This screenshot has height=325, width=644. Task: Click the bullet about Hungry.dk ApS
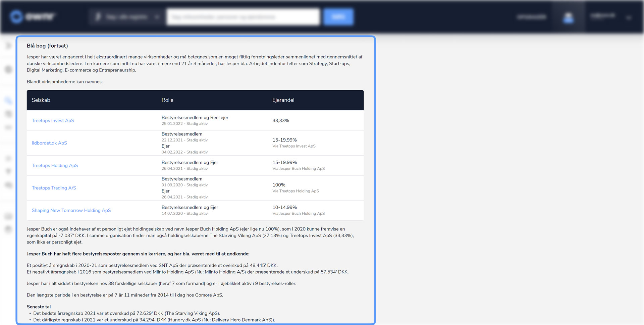154,320
